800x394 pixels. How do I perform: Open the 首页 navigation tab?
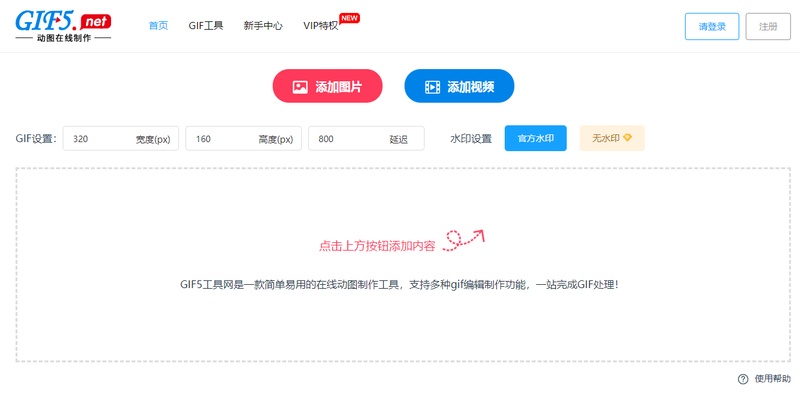click(158, 26)
